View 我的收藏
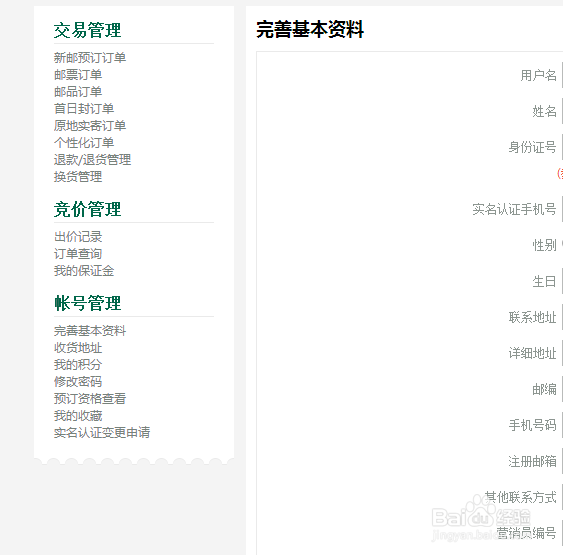Screen dimensions: 563x555 point(78,416)
